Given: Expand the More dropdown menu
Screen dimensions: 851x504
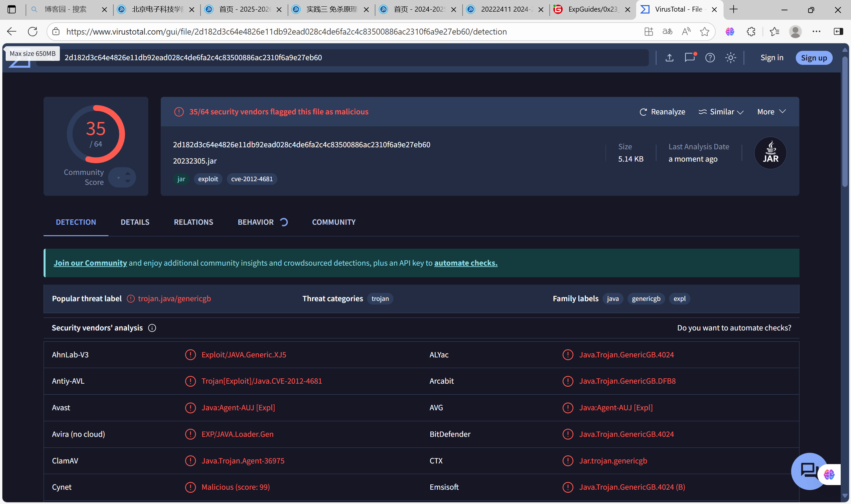Looking at the screenshot, I should (x=771, y=112).
